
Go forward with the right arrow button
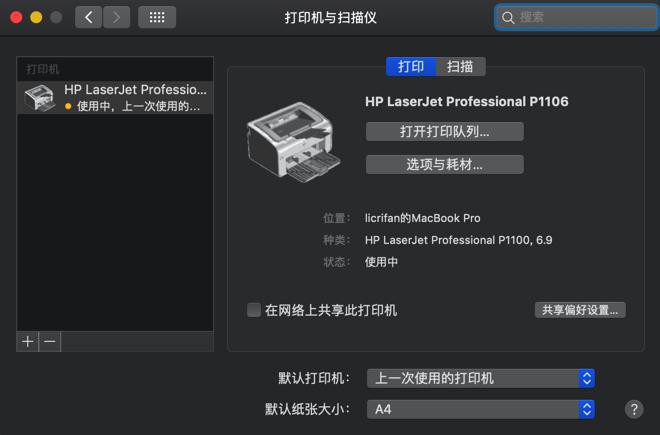pos(116,17)
